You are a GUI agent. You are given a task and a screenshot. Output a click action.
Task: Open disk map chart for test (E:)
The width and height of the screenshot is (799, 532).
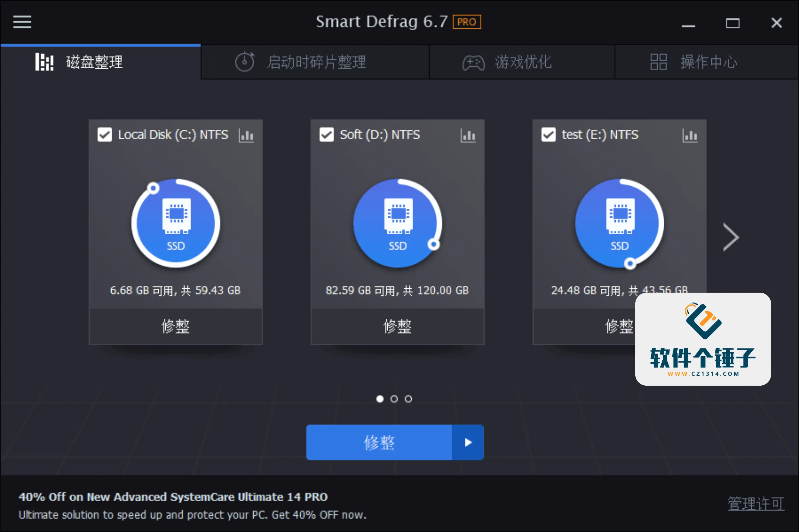690,136
